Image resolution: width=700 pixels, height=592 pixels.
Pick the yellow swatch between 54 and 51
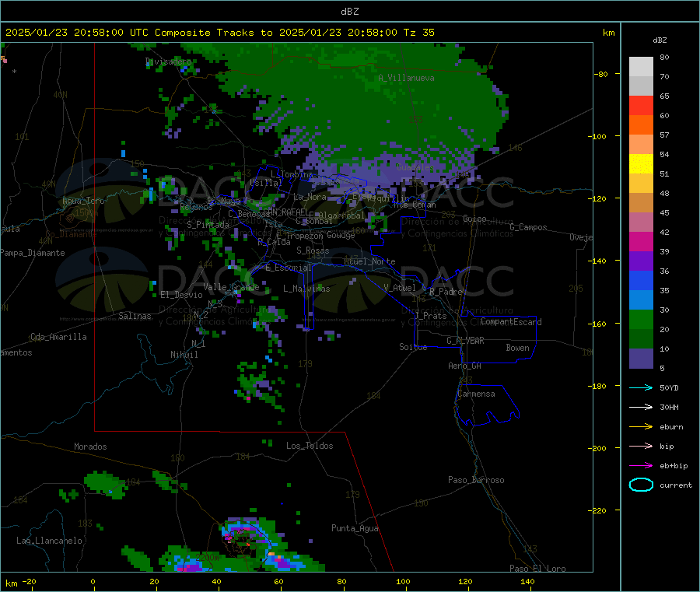[641, 164]
